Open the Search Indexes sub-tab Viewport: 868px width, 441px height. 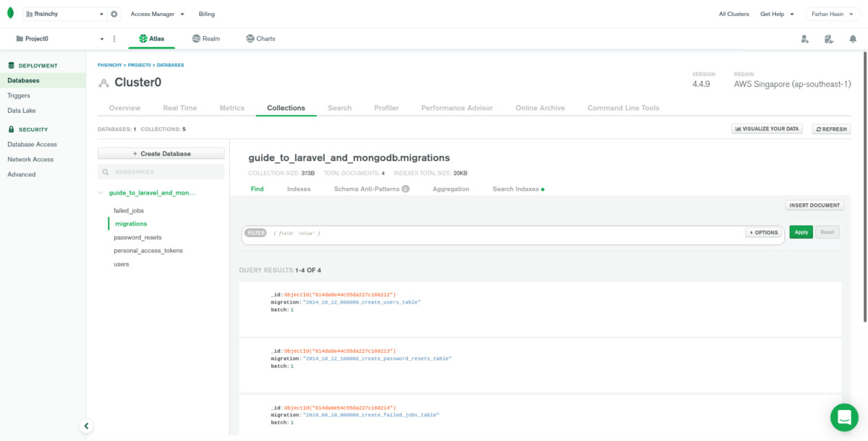pos(518,189)
